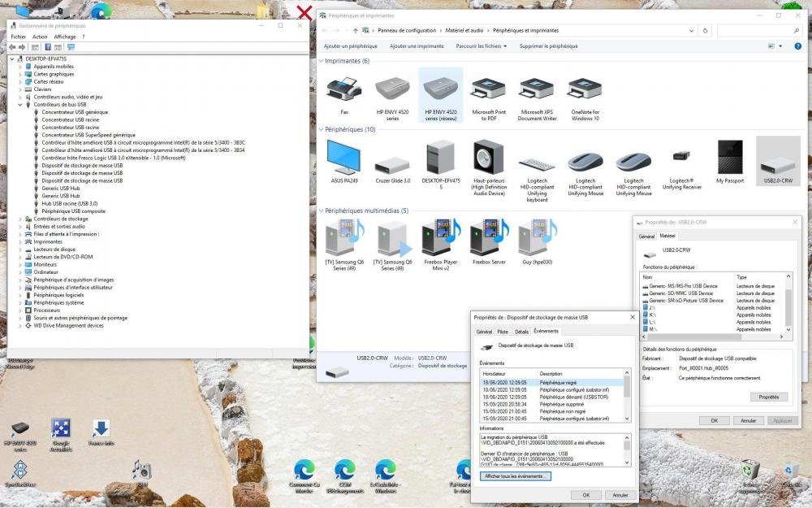812x508 pixels.
Task: Switch to the Détails tab
Action: coord(521,332)
